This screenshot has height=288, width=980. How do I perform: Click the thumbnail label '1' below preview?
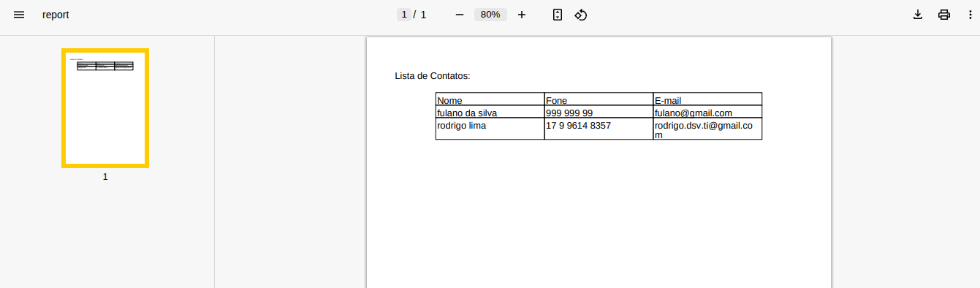tap(105, 177)
